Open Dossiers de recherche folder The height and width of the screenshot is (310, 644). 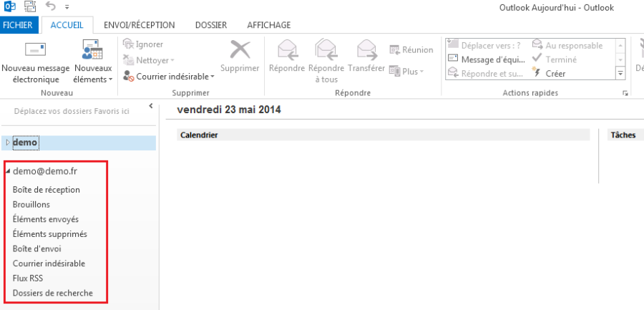tap(52, 293)
